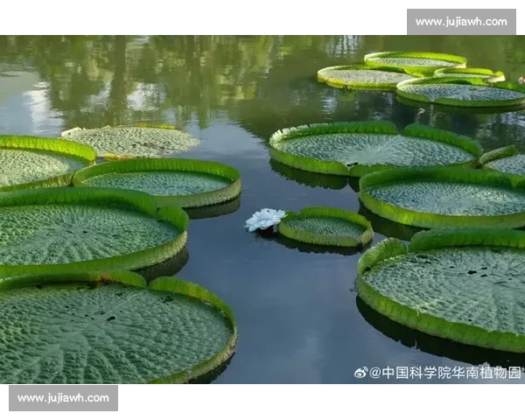The image size is (525, 420).
Task: Select the small lily pad beside the white flower
Action: (x=325, y=227)
